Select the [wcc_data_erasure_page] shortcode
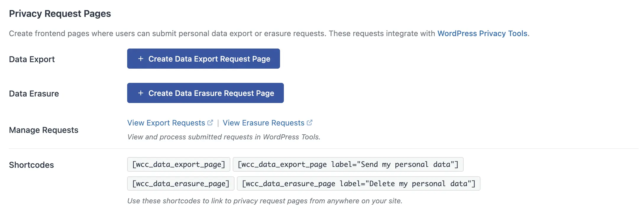The height and width of the screenshot is (219, 644). click(x=181, y=183)
